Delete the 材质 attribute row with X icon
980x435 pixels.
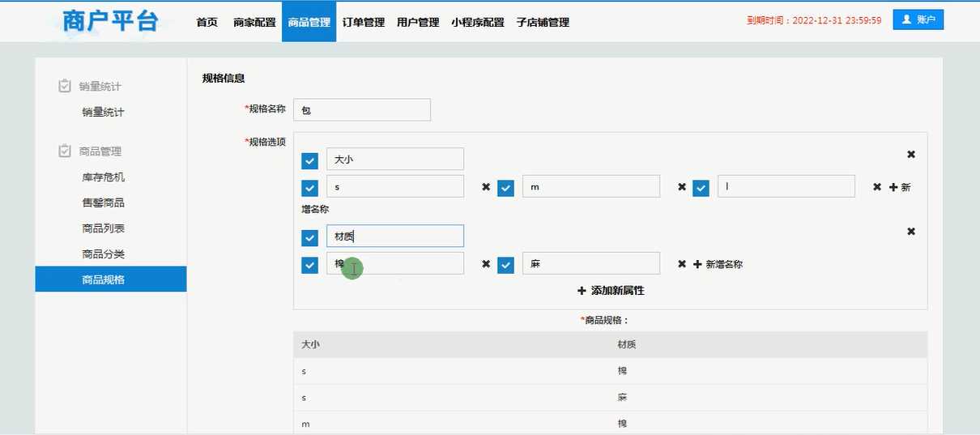[910, 232]
